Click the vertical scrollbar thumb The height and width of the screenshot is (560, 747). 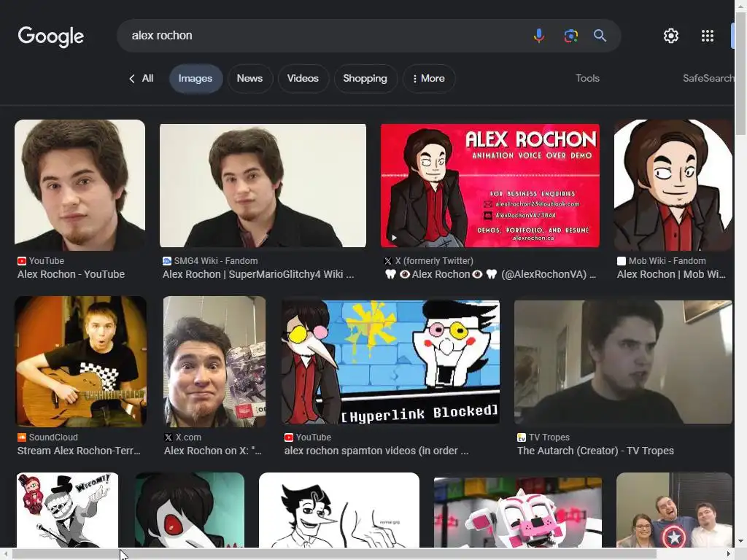click(x=741, y=74)
